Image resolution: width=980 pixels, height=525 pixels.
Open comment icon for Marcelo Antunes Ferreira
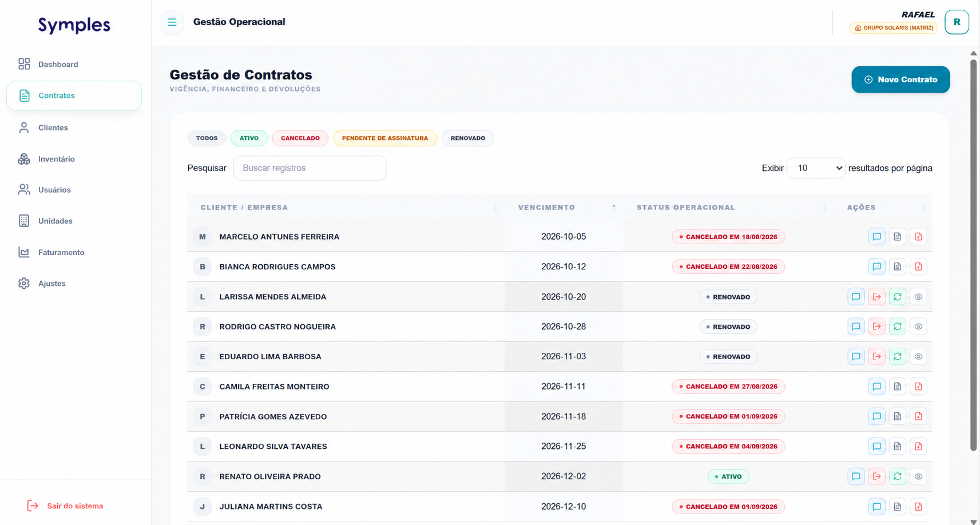tap(876, 237)
